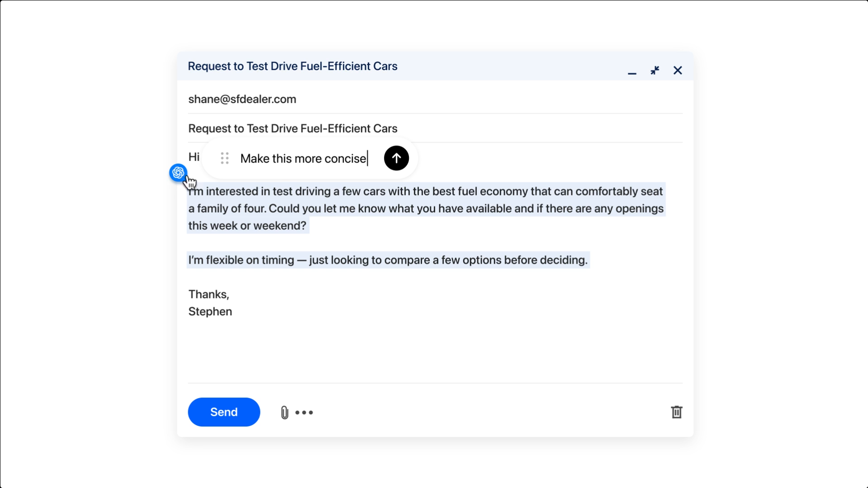
Task: Click the greeting 'Hi' in the body
Action: (x=194, y=156)
